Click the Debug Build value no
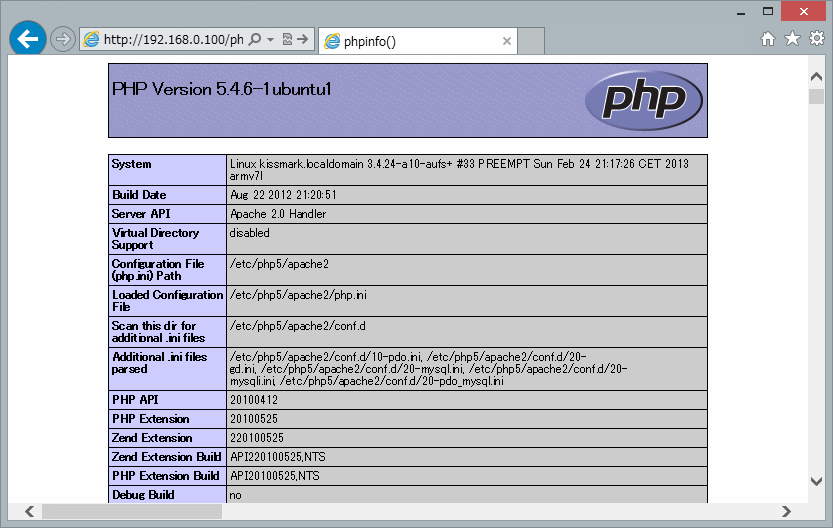 [235, 495]
